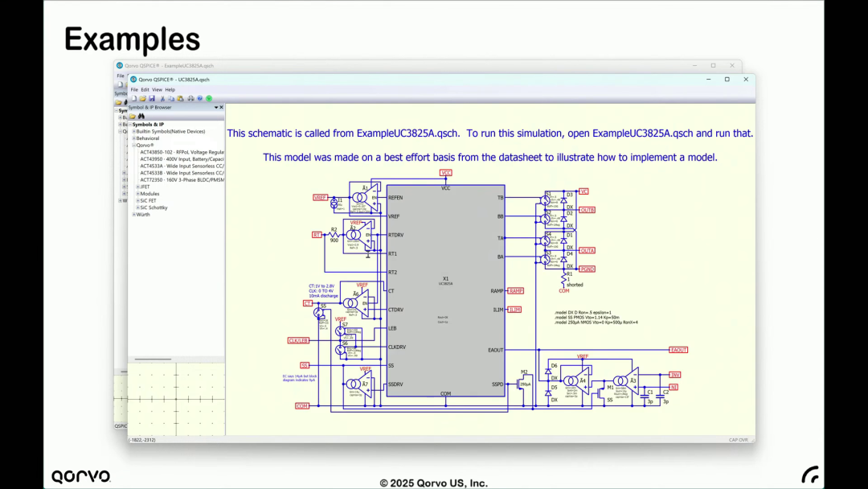Screen dimensions: 868x489
Task: Select the D6 diode symbol
Action: pos(549,372)
